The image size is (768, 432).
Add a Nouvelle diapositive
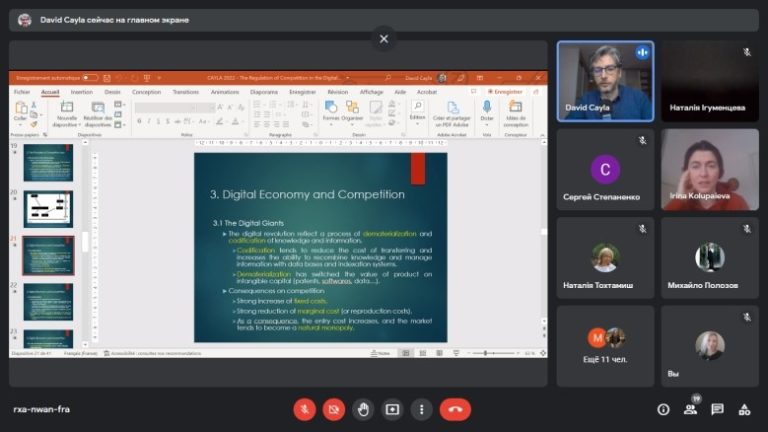click(x=67, y=114)
